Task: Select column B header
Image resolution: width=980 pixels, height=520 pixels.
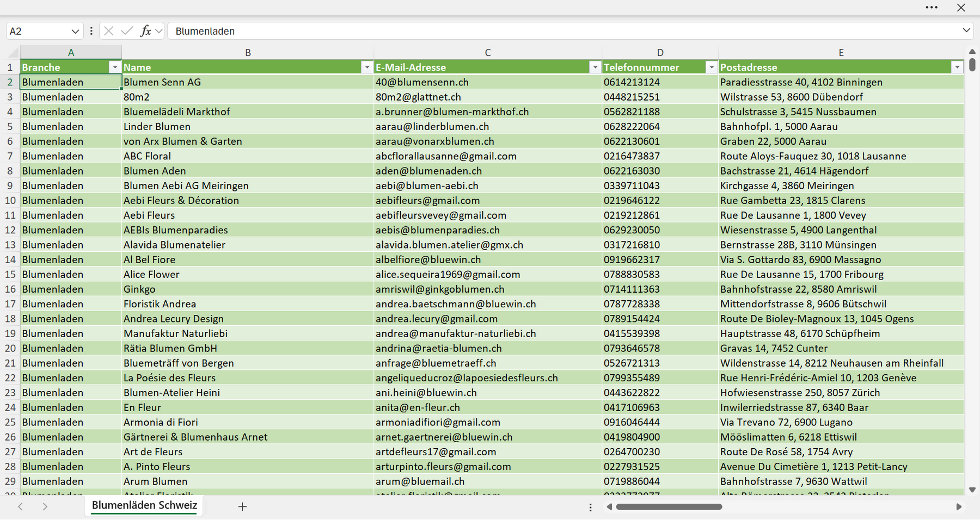Action: click(248, 52)
